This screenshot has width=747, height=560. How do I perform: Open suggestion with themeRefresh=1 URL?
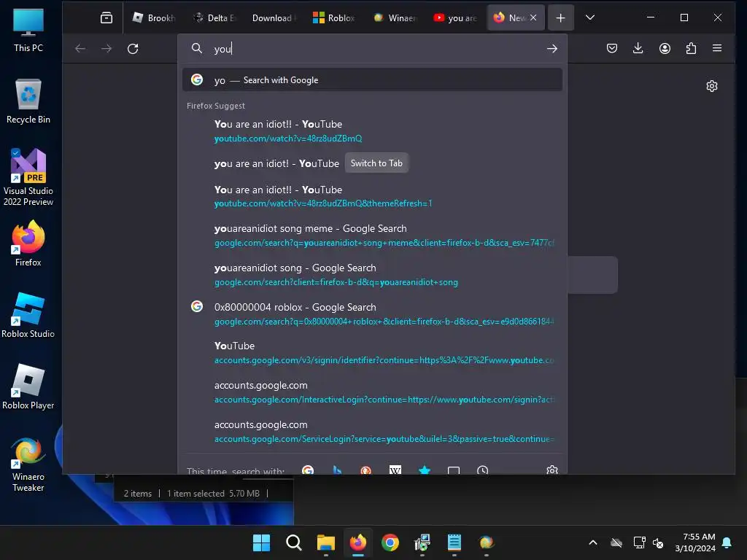pos(372,196)
